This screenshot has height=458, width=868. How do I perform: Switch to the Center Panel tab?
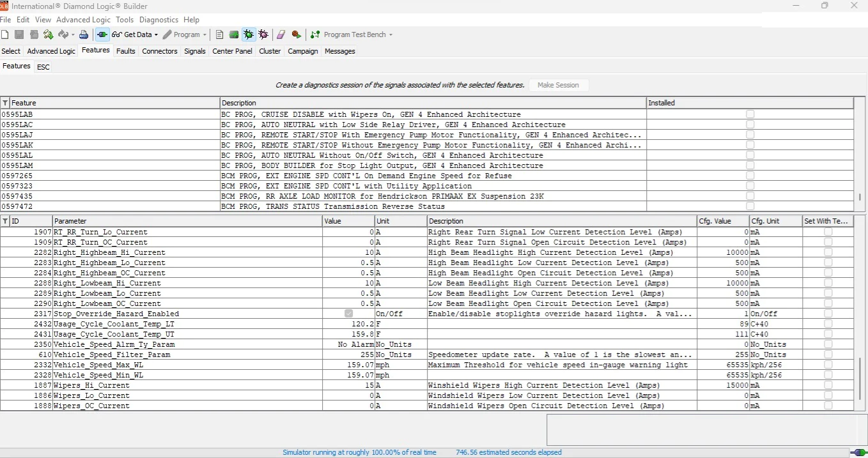tap(232, 51)
